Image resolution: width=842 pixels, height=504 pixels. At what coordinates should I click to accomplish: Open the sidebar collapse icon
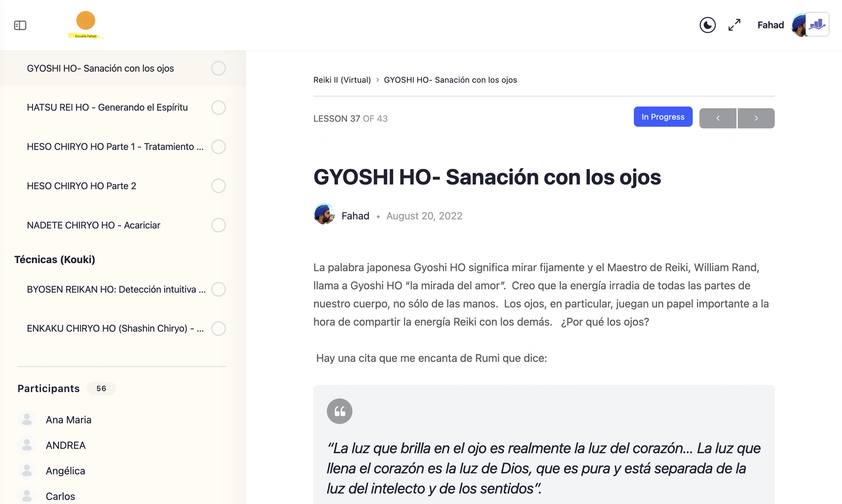(x=21, y=25)
